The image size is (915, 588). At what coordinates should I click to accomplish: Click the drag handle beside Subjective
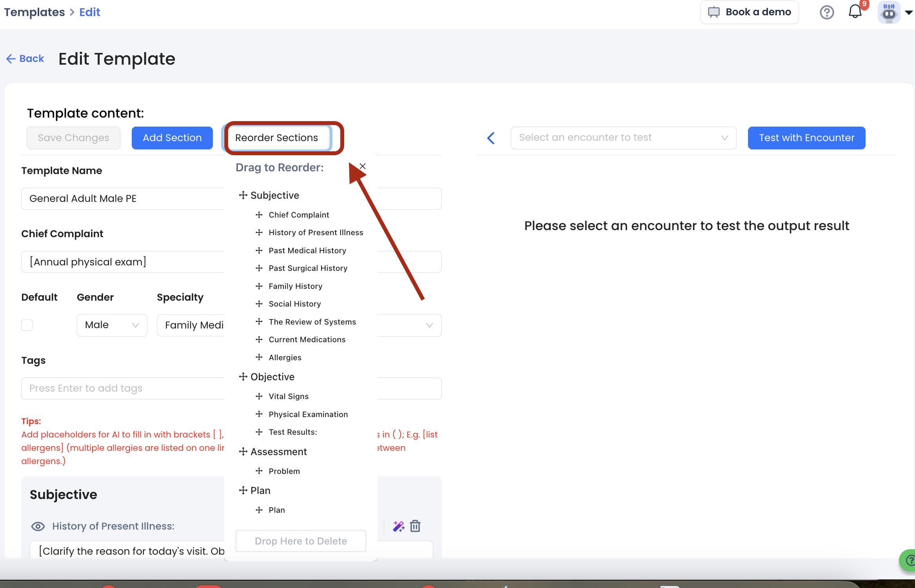click(x=243, y=195)
